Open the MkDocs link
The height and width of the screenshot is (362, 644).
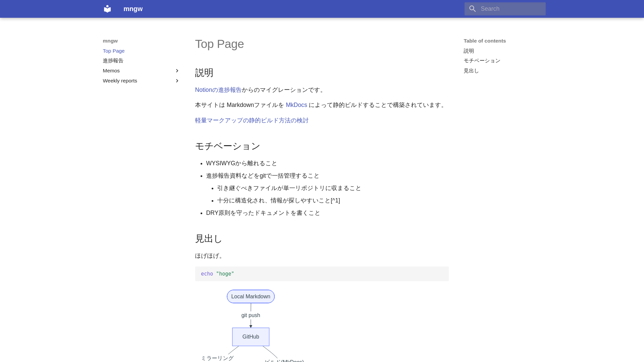[297, 105]
